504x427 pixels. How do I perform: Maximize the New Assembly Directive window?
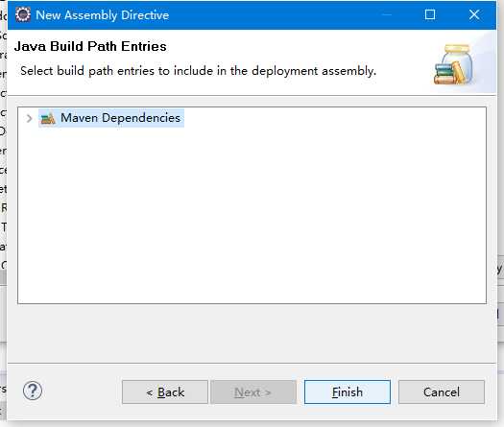click(x=430, y=14)
